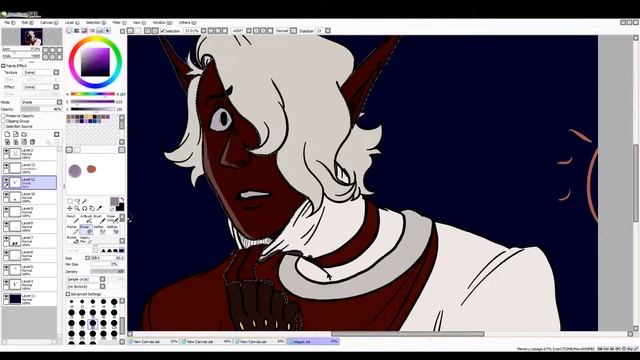The width and height of the screenshot is (640, 360).
Task: Open the Effect dropdown
Action: click(x=56, y=87)
